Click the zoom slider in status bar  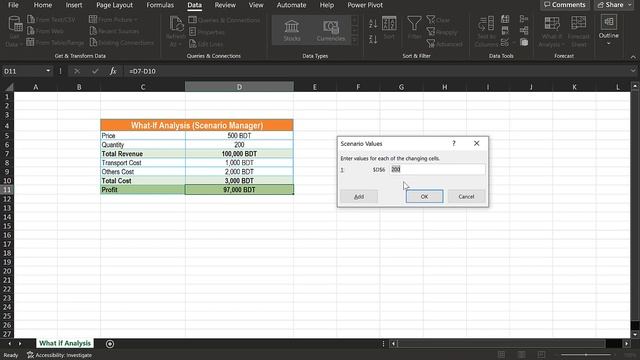point(586,355)
